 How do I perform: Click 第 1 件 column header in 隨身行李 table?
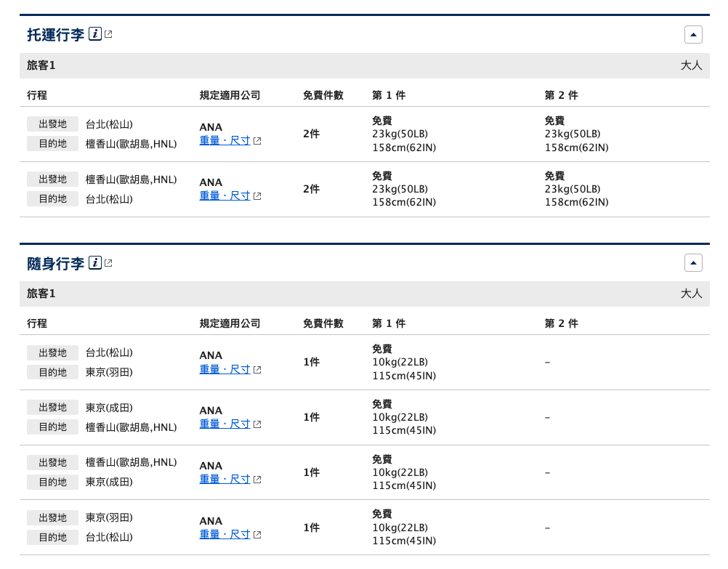click(x=389, y=323)
